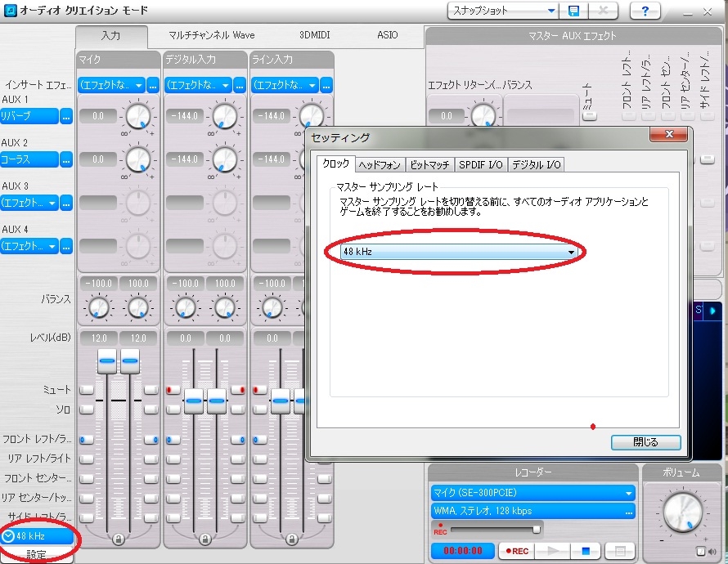Open the AUX 1 リバーブ ellipsis options button
Image resolution: width=728 pixels, height=564 pixels.
[x=66, y=116]
